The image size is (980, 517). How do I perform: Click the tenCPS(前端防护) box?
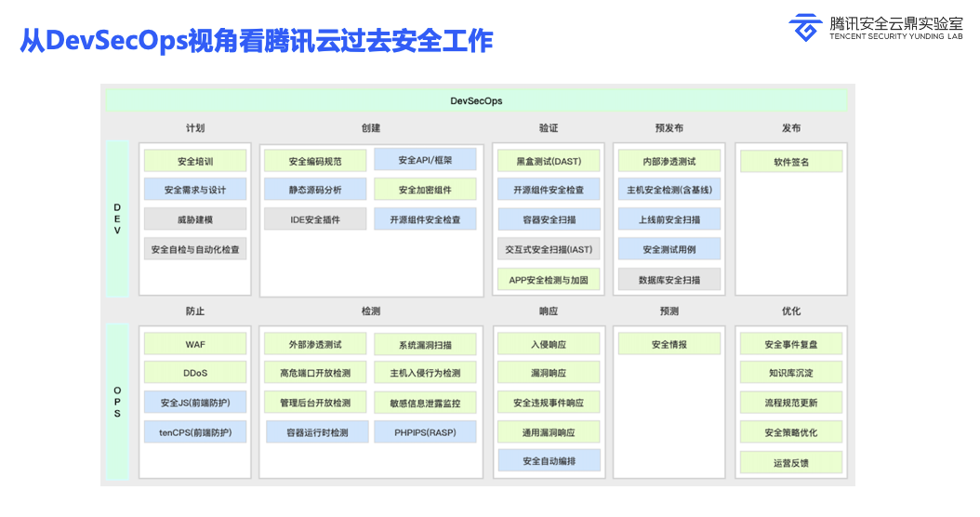click(195, 432)
